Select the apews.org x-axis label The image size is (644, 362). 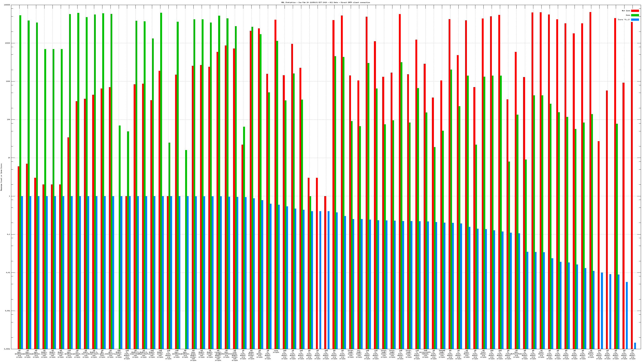[259, 354]
